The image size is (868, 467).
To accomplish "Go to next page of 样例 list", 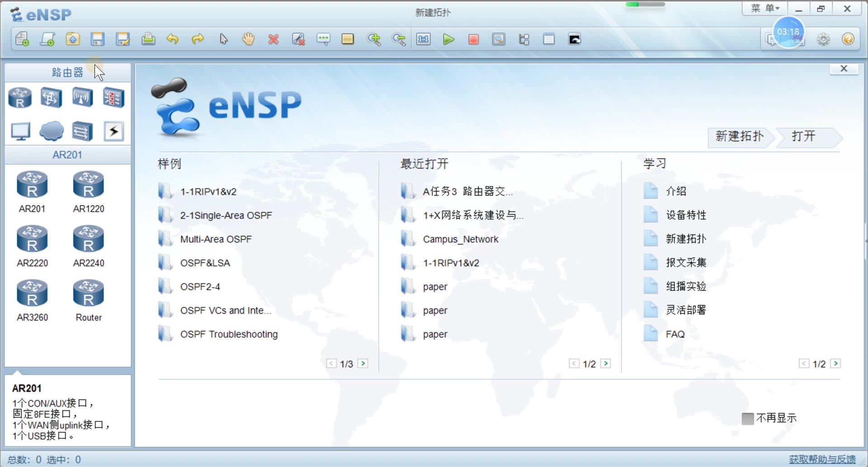I will 363,363.
